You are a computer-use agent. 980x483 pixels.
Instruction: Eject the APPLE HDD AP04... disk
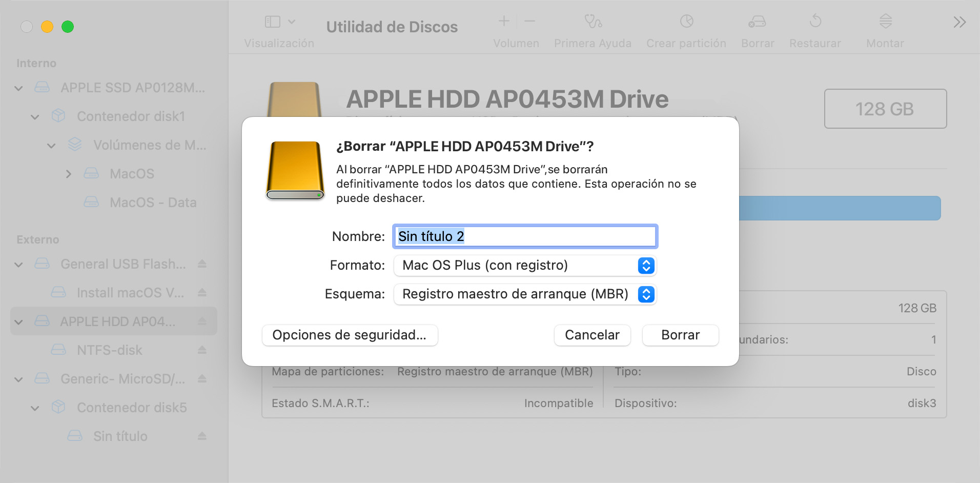tap(202, 321)
